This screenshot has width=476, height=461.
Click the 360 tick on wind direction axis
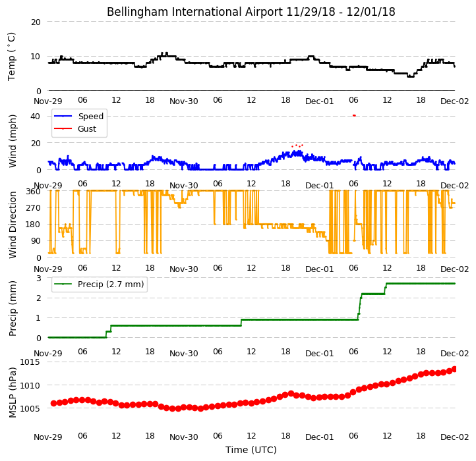(x=33, y=192)
